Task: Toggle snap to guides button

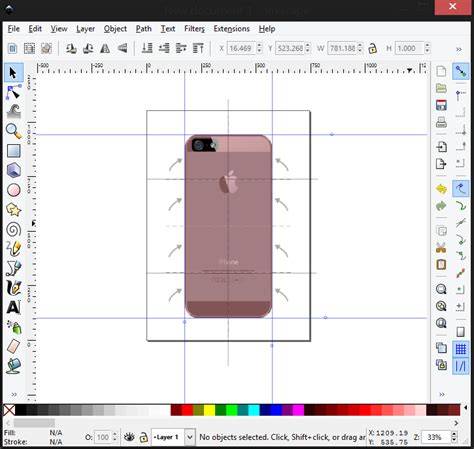Action: tap(461, 366)
